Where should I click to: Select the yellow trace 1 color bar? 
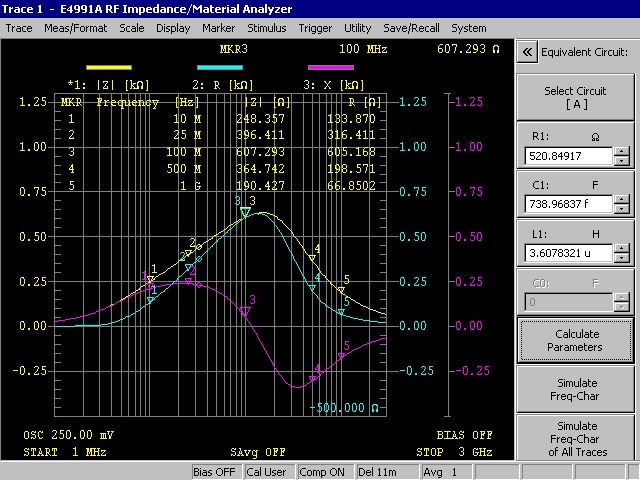95,66
